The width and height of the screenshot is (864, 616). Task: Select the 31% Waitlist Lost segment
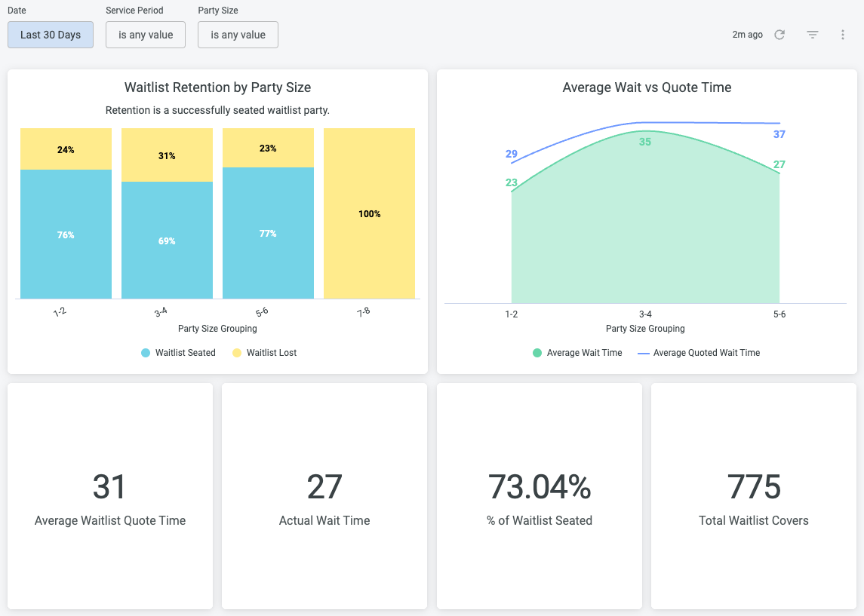click(167, 155)
